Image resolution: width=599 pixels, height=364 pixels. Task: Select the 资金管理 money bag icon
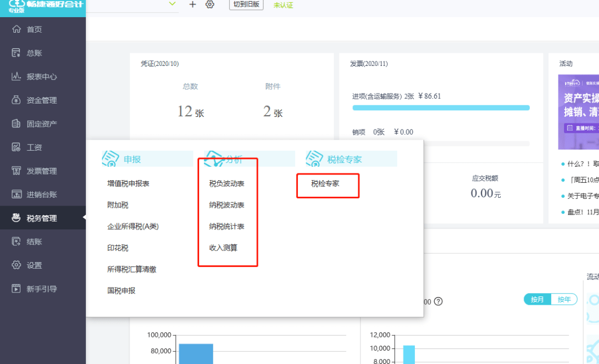click(16, 100)
